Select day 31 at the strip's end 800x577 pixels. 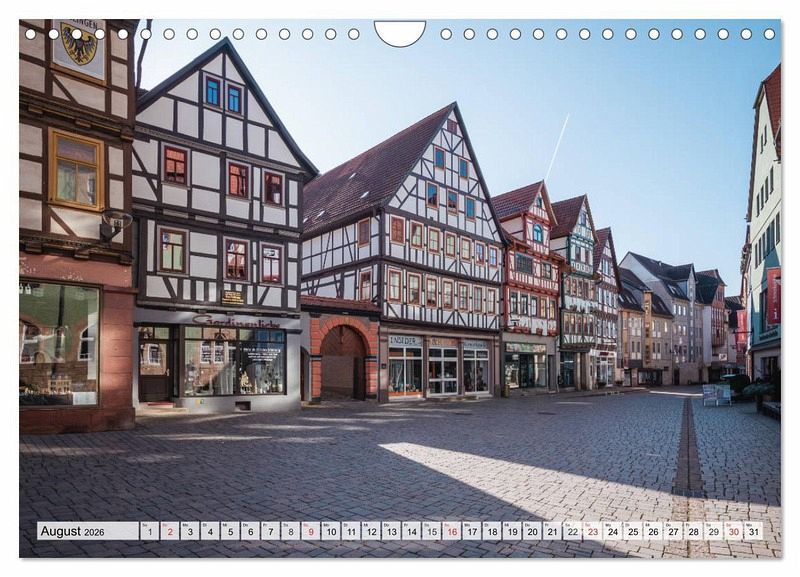753,531
